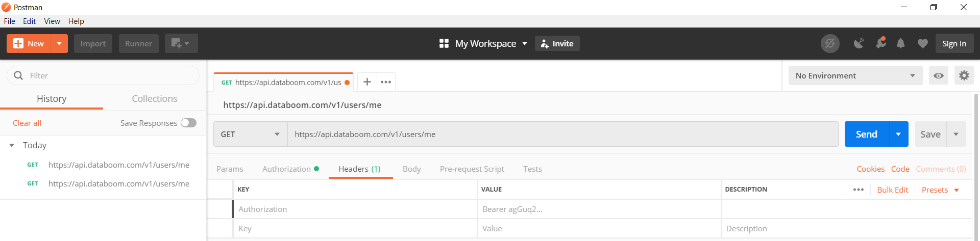
Task: Open the Edit menu
Action: click(29, 21)
